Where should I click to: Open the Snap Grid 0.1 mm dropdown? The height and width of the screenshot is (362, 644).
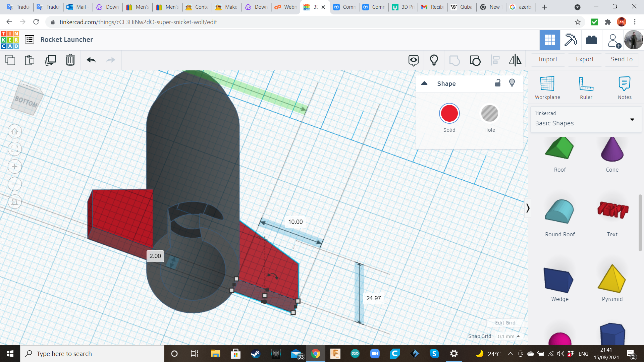[x=508, y=336]
